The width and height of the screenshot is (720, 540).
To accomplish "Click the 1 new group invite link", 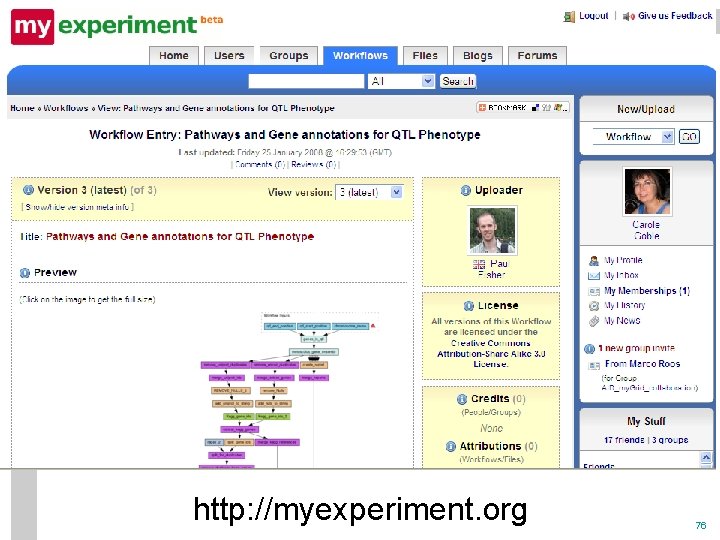I will tap(636, 348).
